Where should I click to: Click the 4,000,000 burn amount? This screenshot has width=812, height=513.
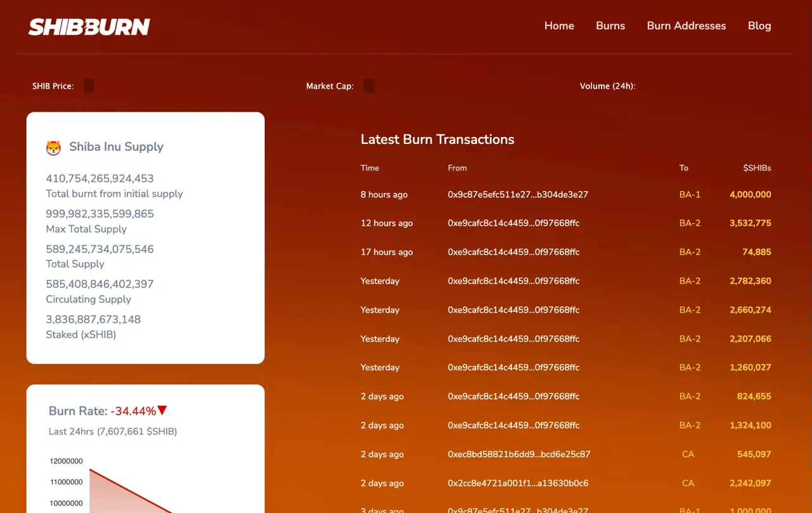point(750,195)
